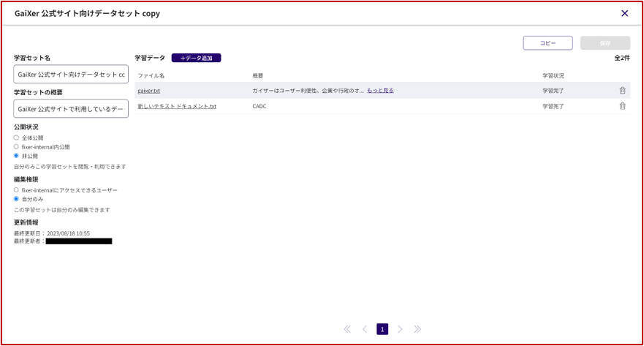Screen dimensions: 644x346
Task: Go to previous page arrow
Action: click(365, 329)
